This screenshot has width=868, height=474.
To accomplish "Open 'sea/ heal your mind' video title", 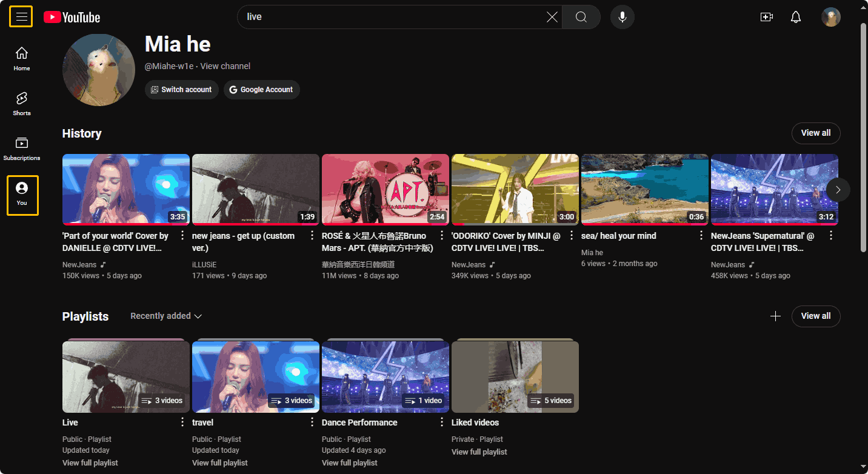I will click(x=619, y=236).
